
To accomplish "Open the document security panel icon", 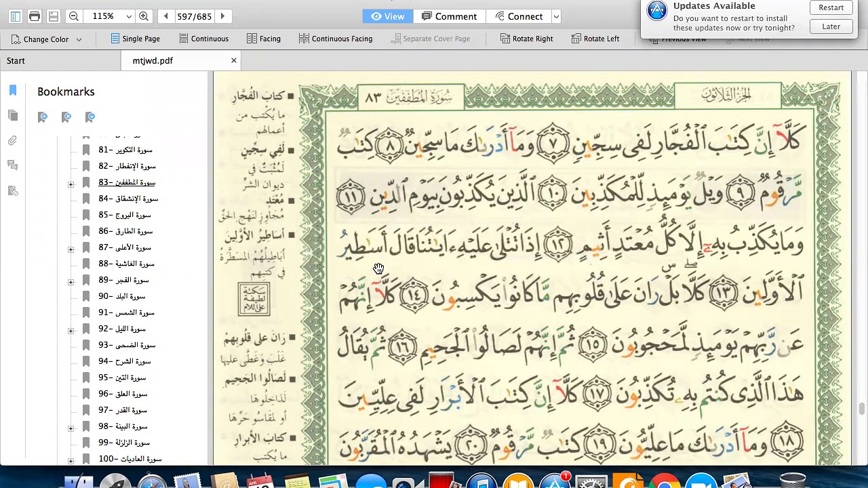I will coord(13,190).
